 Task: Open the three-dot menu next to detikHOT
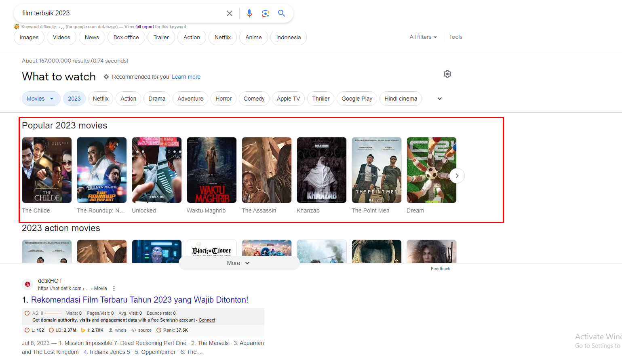coord(114,288)
